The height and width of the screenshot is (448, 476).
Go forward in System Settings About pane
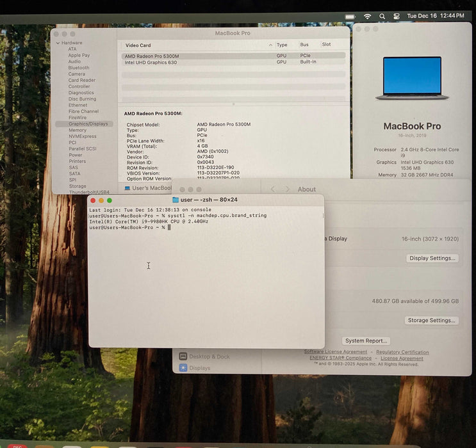coord(287,189)
